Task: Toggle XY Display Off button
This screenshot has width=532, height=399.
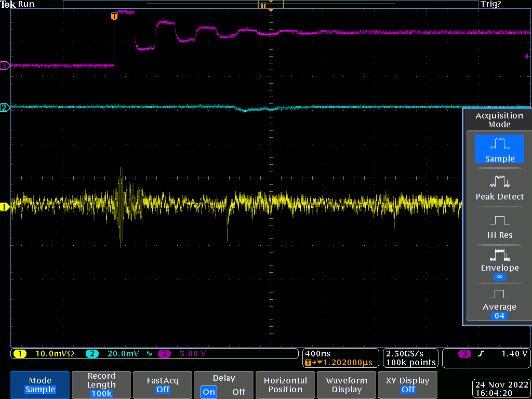Action: [408, 385]
